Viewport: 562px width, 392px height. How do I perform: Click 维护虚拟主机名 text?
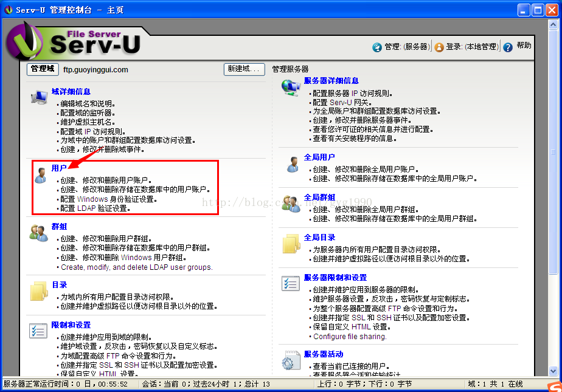click(88, 122)
